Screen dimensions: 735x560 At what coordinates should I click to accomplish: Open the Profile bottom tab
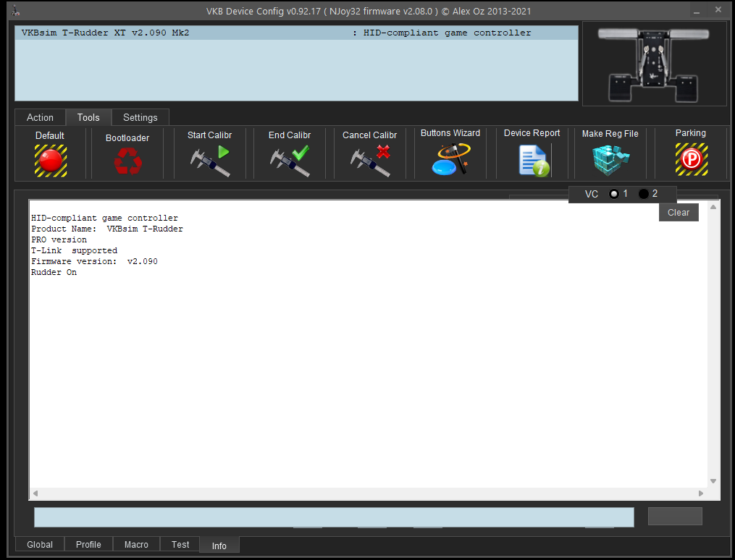[88, 545]
